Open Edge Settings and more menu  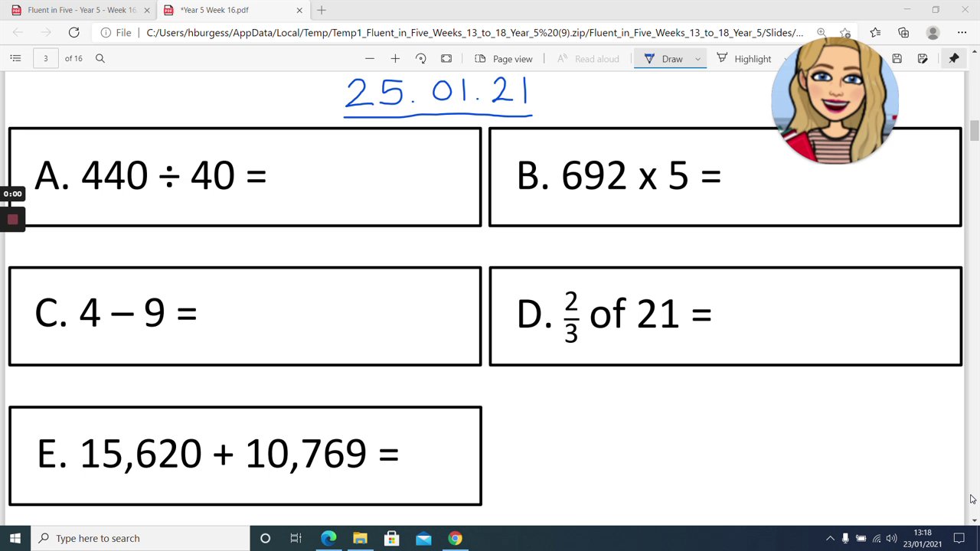(962, 33)
